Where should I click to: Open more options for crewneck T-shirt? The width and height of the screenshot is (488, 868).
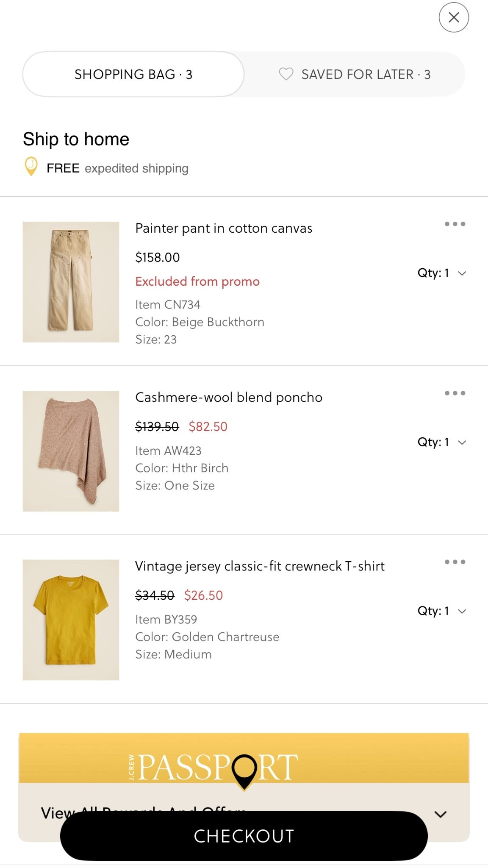pyautogui.click(x=455, y=562)
